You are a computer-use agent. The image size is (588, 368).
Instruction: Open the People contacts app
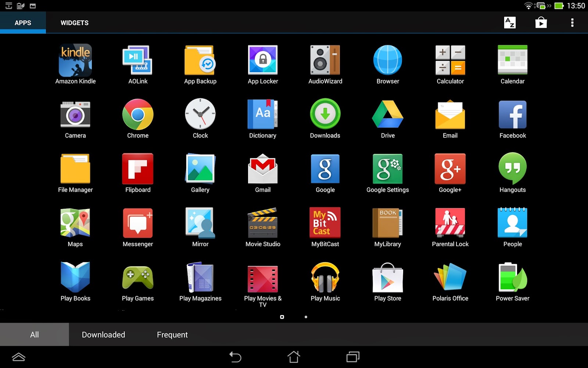click(x=513, y=227)
